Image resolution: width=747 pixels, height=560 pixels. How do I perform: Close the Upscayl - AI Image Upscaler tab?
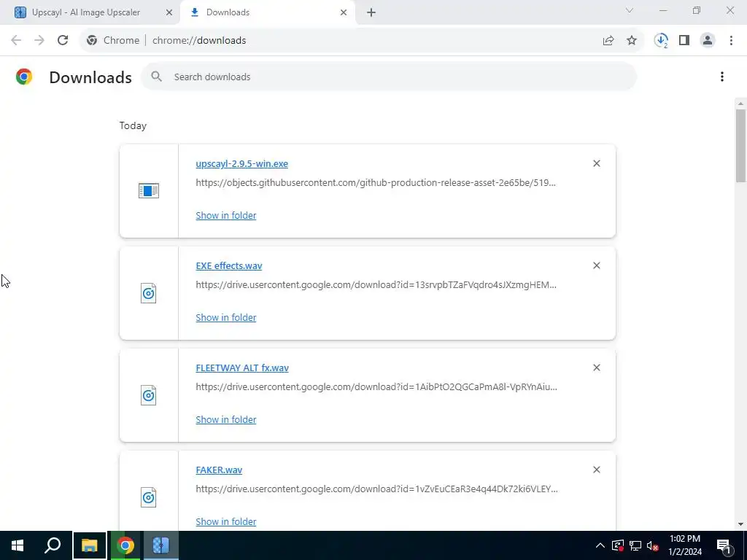tap(169, 12)
